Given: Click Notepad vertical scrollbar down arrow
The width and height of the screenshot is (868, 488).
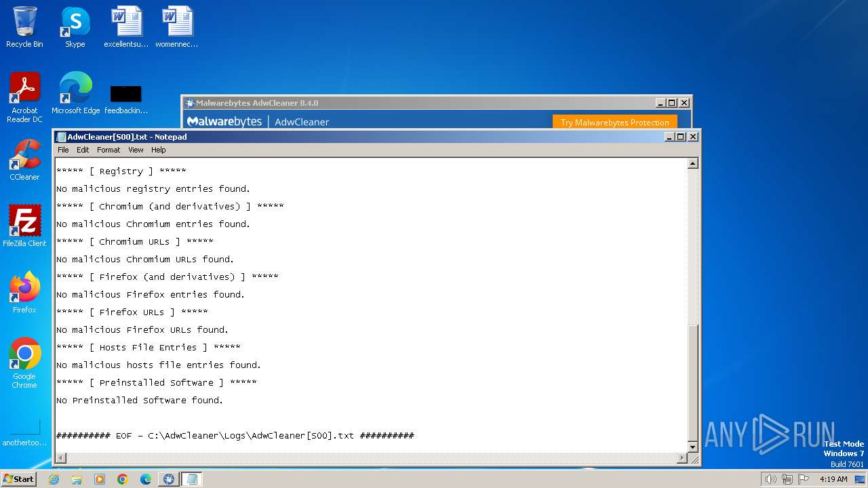Looking at the screenshot, I should click(692, 447).
